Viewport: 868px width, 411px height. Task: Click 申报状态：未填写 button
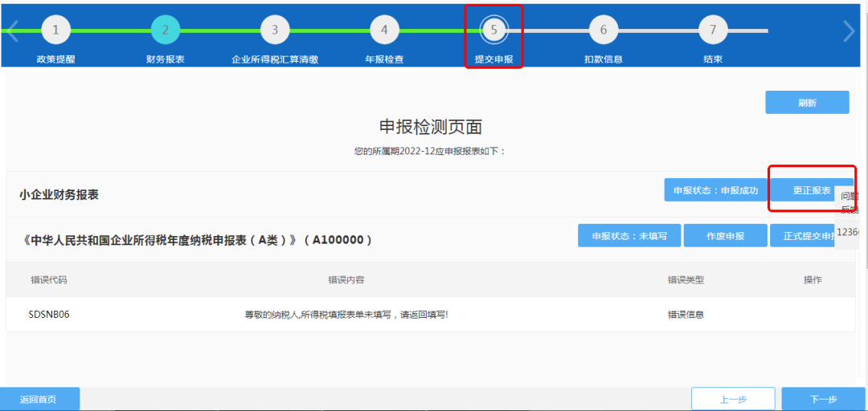628,236
